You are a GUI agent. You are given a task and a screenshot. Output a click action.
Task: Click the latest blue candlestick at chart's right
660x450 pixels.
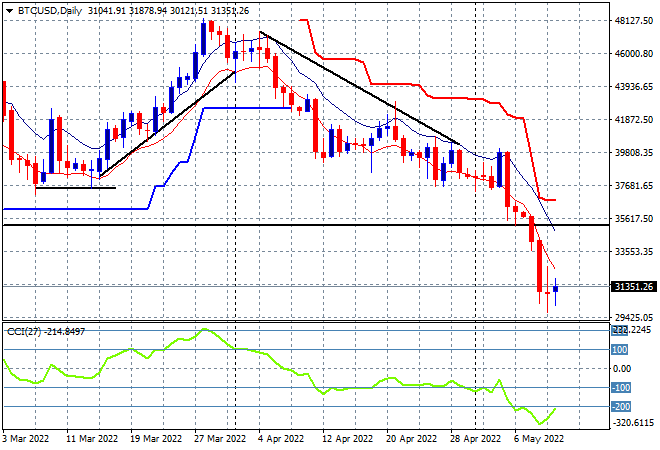click(556, 289)
